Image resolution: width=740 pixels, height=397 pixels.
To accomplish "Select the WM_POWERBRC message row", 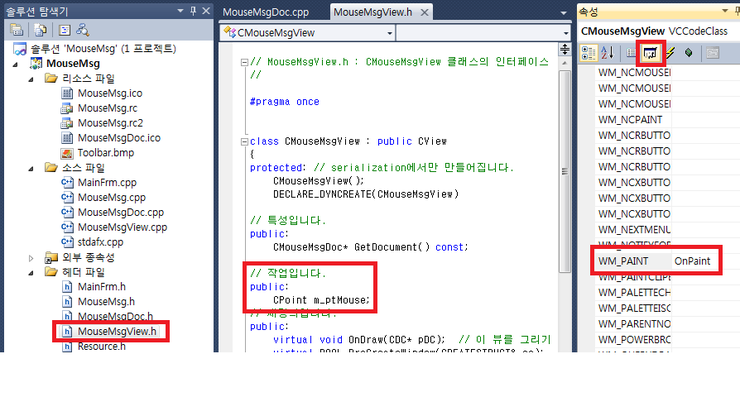I will click(x=634, y=339).
